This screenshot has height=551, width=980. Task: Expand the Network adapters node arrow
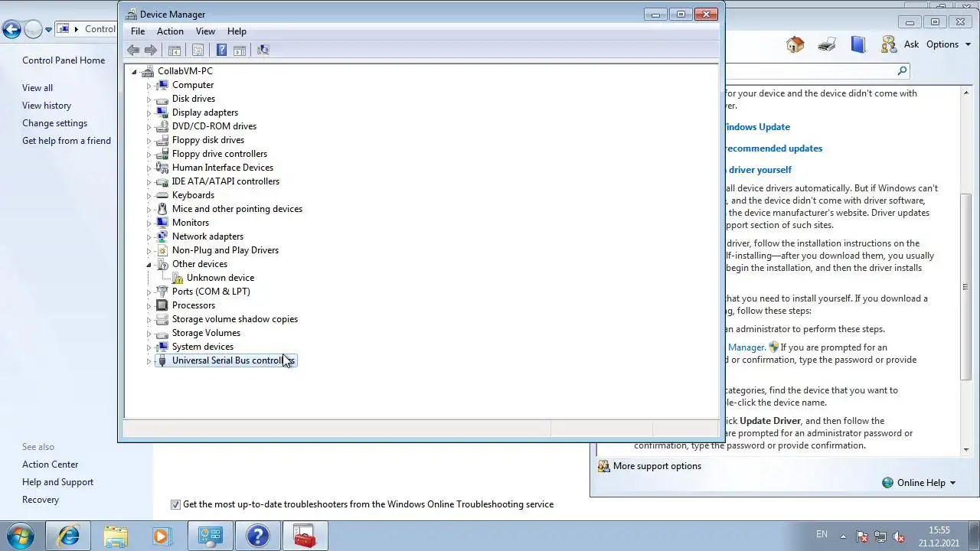[x=149, y=237]
